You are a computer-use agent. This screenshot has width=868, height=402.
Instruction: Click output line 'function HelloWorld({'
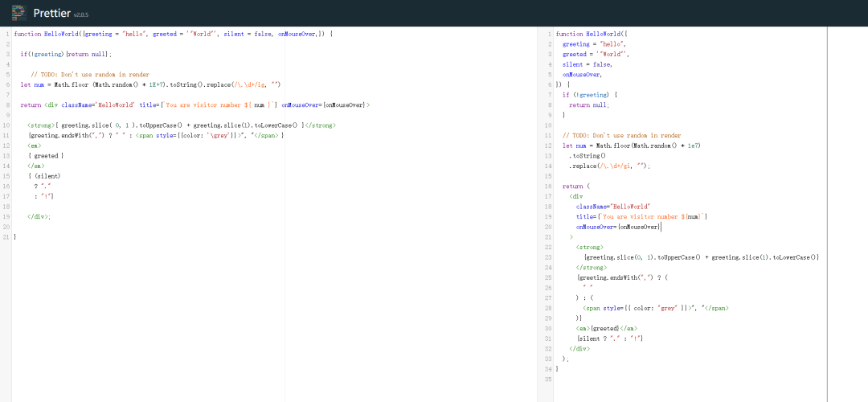pyautogui.click(x=592, y=34)
